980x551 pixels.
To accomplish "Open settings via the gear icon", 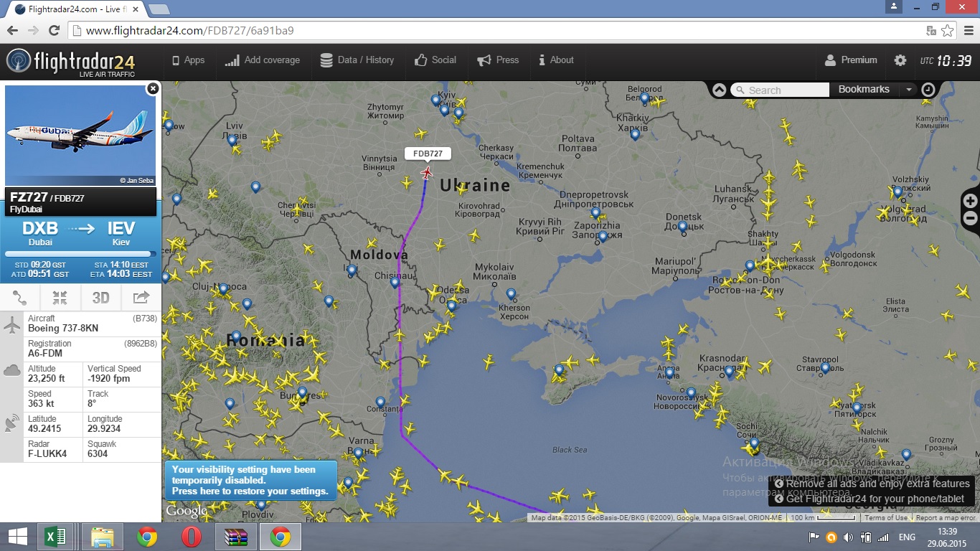I will pyautogui.click(x=900, y=60).
